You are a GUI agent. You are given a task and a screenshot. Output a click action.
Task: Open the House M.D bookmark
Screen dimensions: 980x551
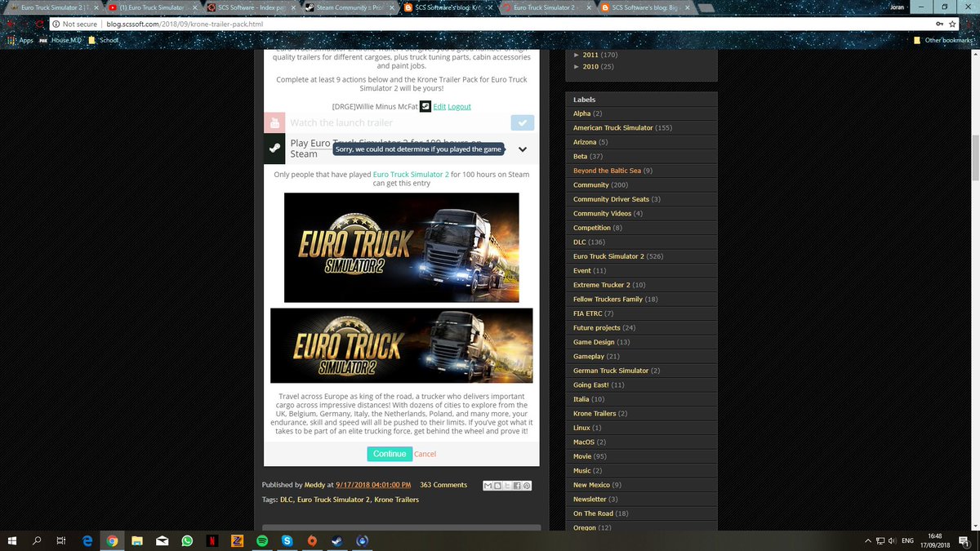click(x=60, y=40)
